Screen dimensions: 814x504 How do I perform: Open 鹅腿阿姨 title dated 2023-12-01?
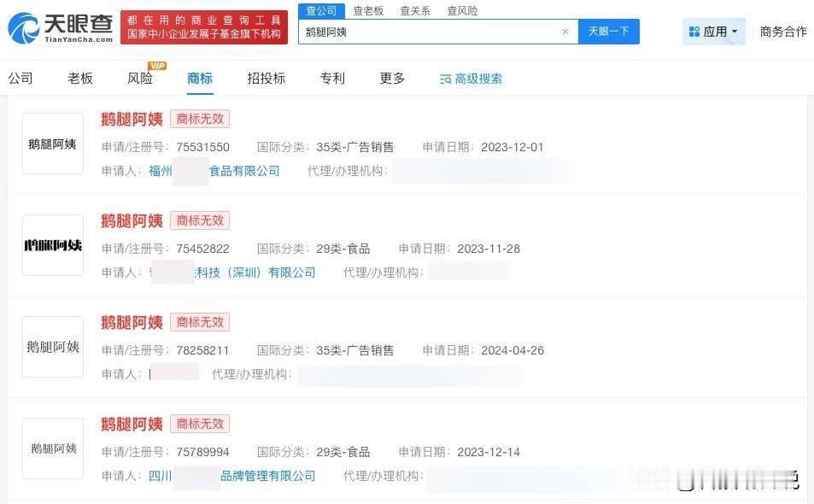tap(132, 119)
